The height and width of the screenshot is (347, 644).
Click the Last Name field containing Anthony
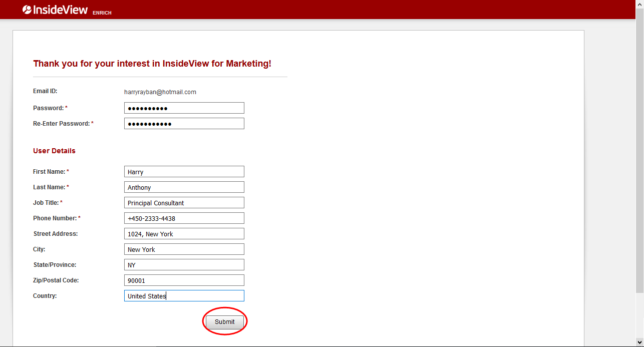pos(184,187)
